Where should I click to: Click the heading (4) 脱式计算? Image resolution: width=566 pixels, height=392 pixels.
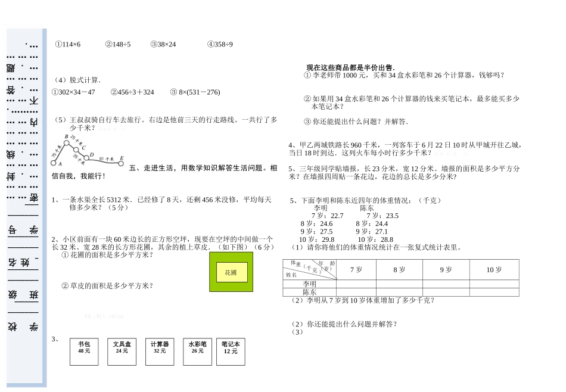[x=77, y=80]
